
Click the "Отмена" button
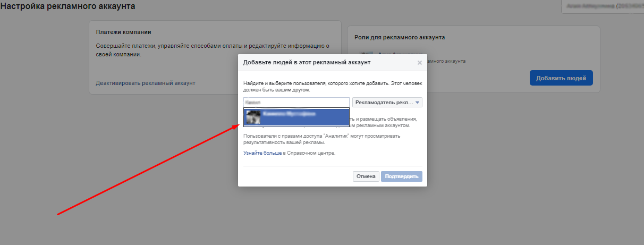click(366, 176)
